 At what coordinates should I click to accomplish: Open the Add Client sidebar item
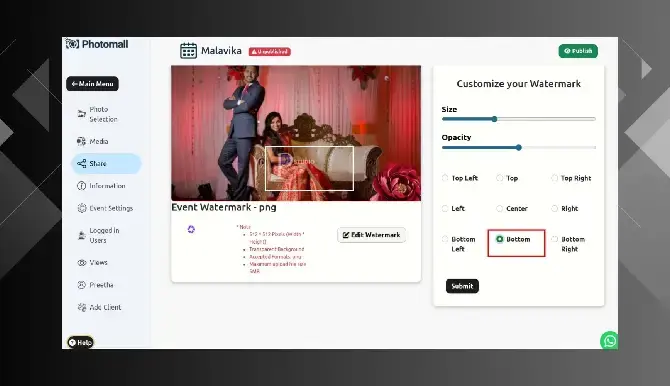tap(100, 307)
